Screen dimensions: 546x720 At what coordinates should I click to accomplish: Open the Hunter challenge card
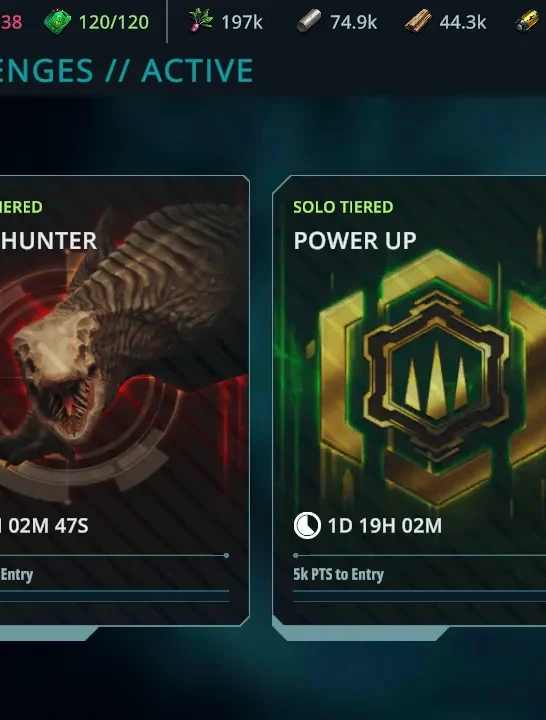pos(124,400)
